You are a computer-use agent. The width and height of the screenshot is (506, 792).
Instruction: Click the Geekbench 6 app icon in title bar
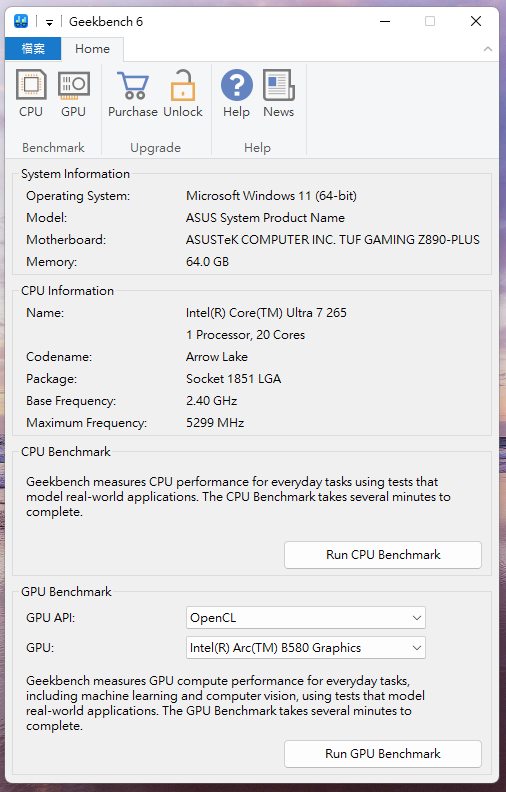click(x=21, y=21)
